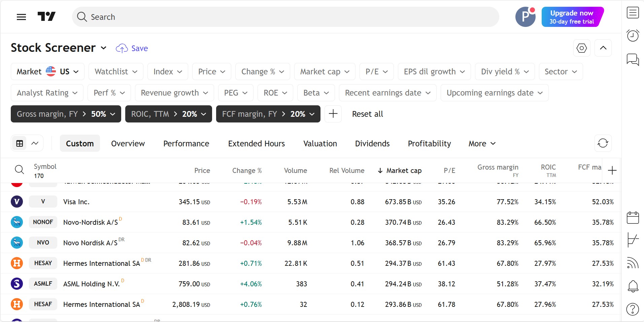The height and width of the screenshot is (322, 644).
Task: Switch to the Extended Hours tab
Action: pyautogui.click(x=256, y=143)
